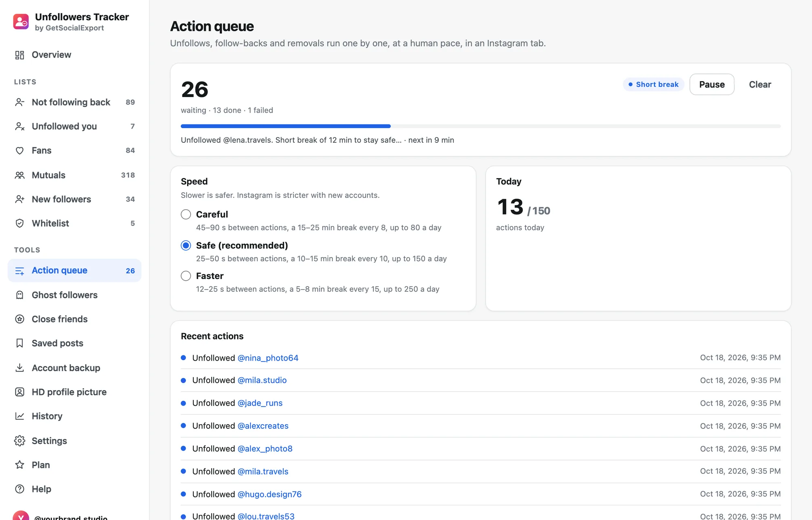Open the Mutuals list
Image resolution: width=812 pixels, height=520 pixels.
tap(75, 175)
